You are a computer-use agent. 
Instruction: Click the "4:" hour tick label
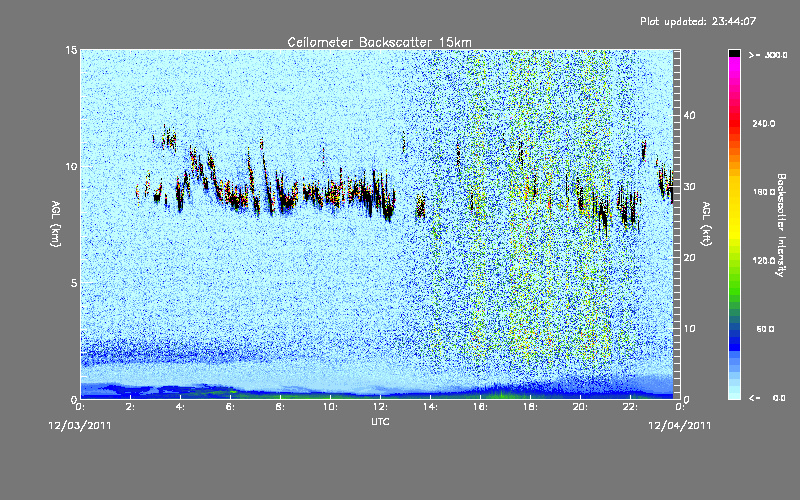[180, 407]
